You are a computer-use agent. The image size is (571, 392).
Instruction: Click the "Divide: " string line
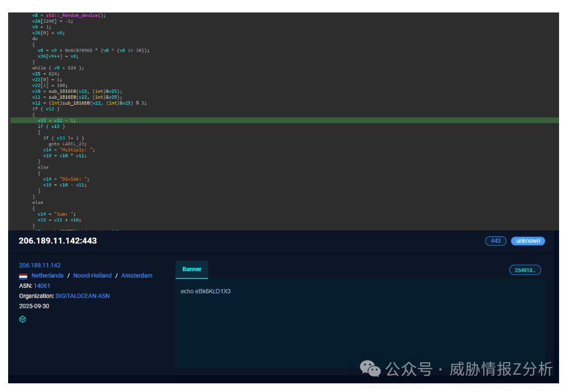(x=66, y=179)
